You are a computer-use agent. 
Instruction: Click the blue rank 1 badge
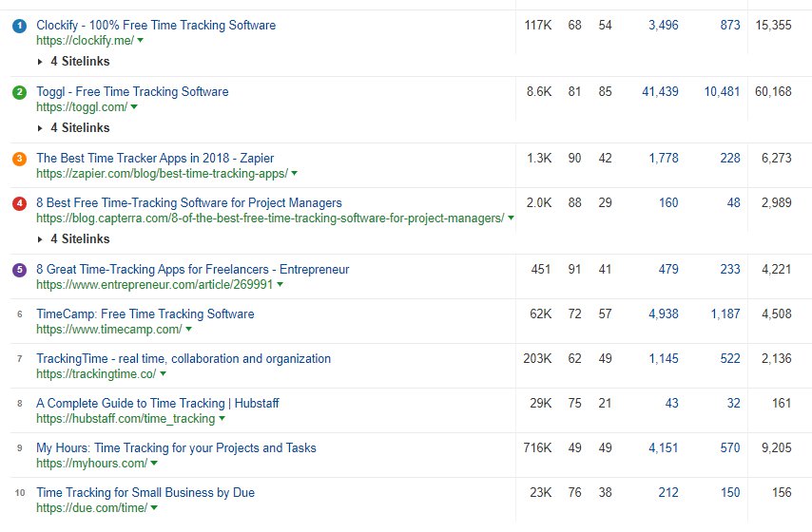pyautogui.click(x=19, y=26)
